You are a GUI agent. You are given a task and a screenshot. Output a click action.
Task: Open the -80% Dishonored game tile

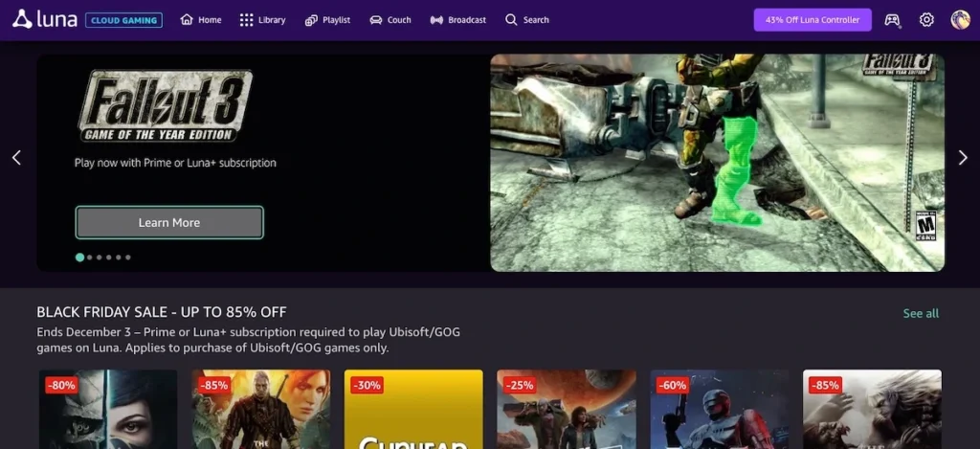click(x=108, y=409)
